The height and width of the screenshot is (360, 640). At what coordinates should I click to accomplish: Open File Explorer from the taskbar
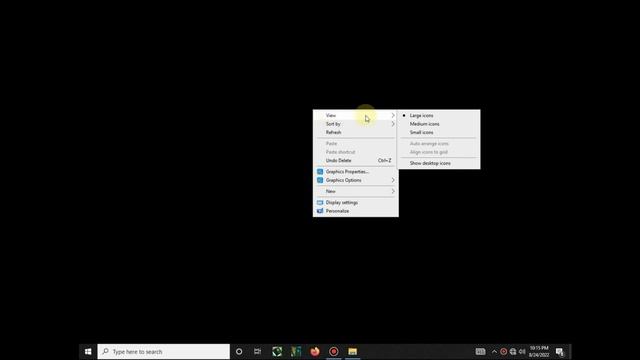352,351
